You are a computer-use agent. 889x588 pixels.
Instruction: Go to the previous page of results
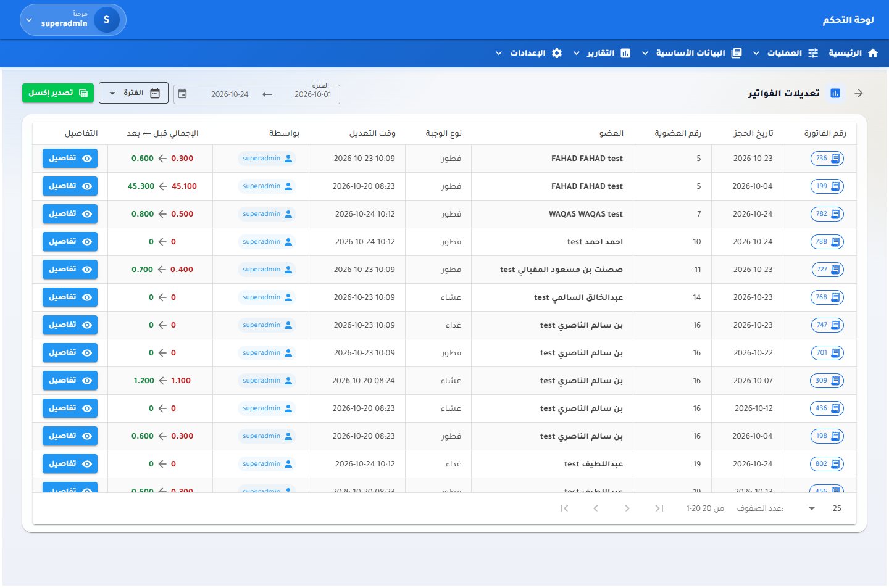[x=627, y=508]
